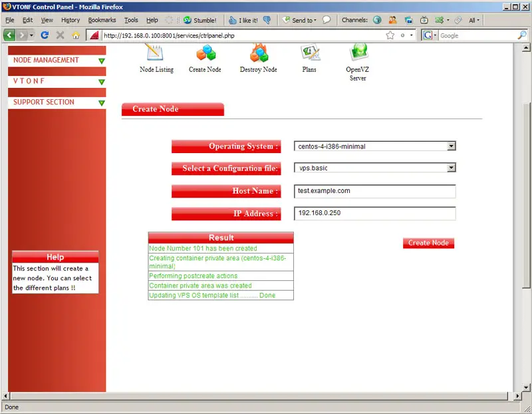Open the History menu

[x=70, y=21]
